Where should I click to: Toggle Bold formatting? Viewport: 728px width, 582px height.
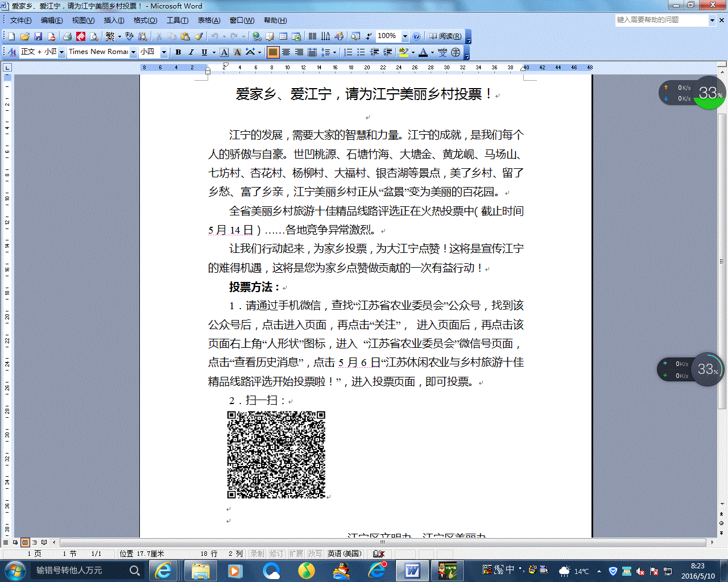coord(178,52)
